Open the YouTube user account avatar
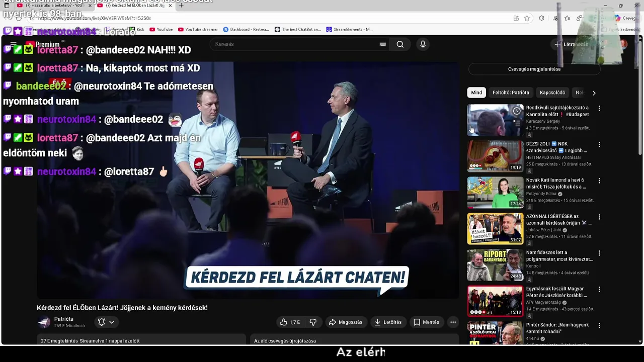644x362 pixels. (x=623, y=44)
